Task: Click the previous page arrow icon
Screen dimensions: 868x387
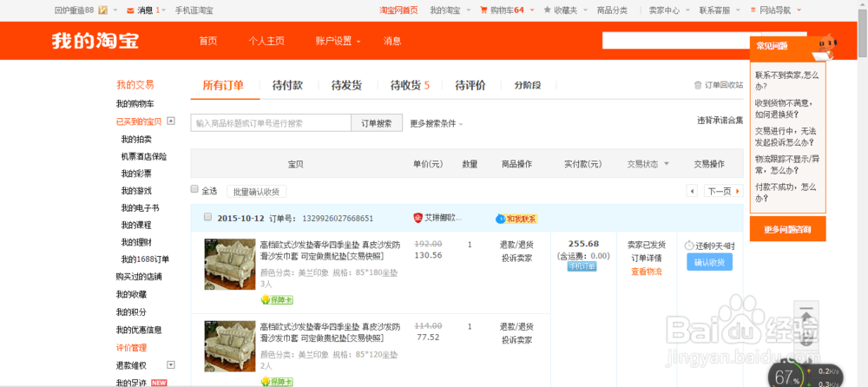Action: [692, 192]
